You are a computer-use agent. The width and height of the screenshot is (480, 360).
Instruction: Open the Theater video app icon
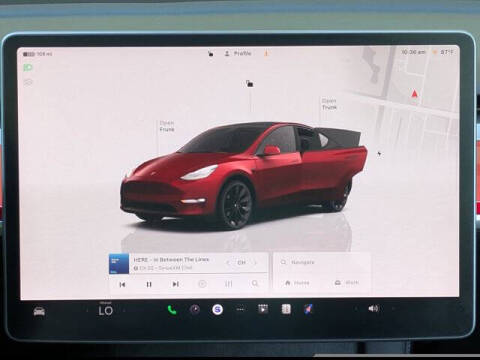[x=263, y=309]
